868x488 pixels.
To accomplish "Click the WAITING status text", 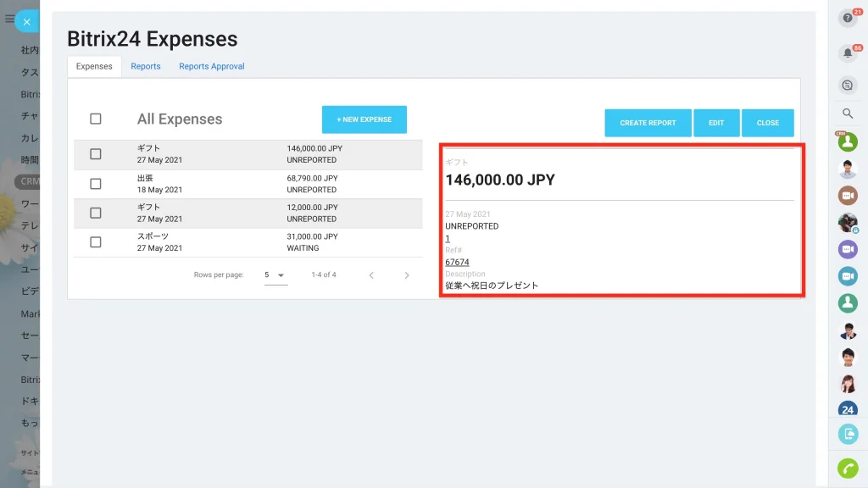I will click(x=303, y=248).
